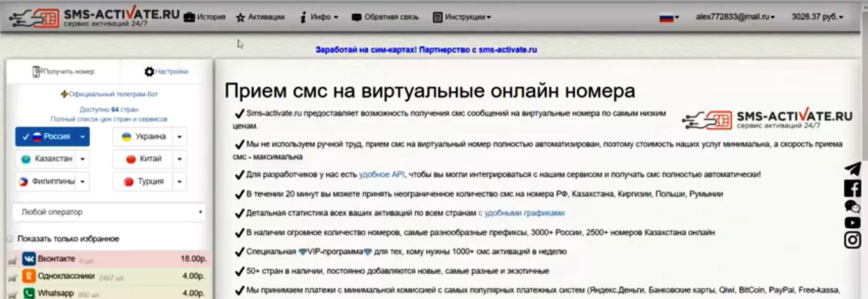The width and height of the screenshot is (868, 299).
Task: Open the WeChat social icon
Action: 852,206
